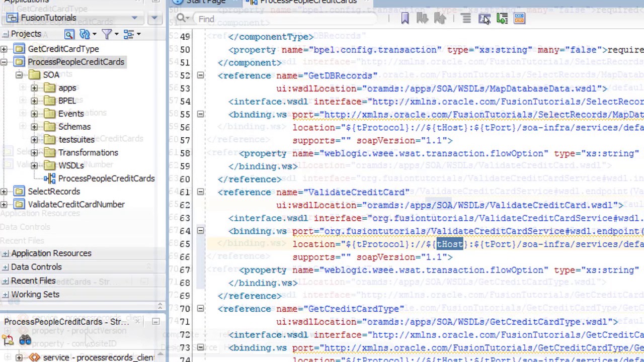Collapse ValidateCreditCard reference at line 61
The width and height of the screenshot is (644, 362).
200,192
